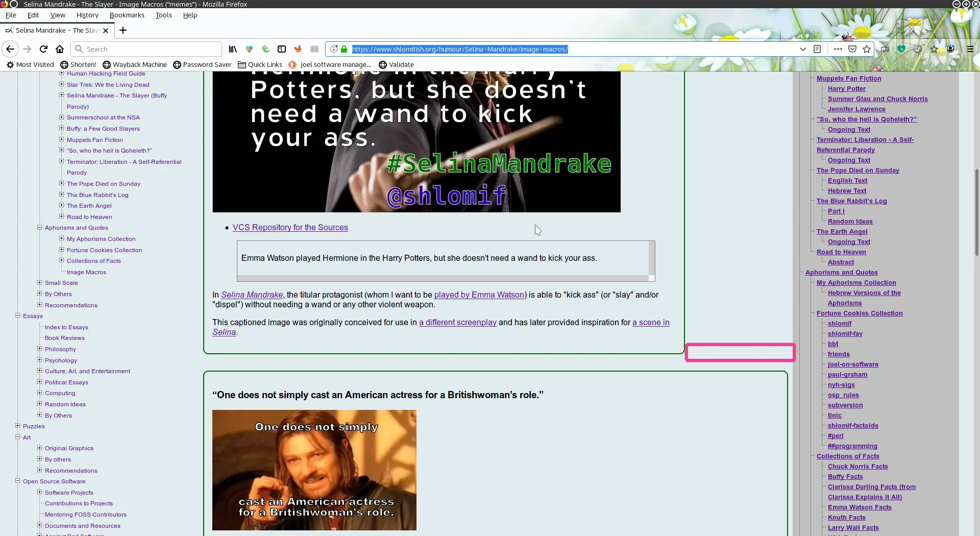
Task: Open the Quick Links bookmarks folder
Action: 260,64
